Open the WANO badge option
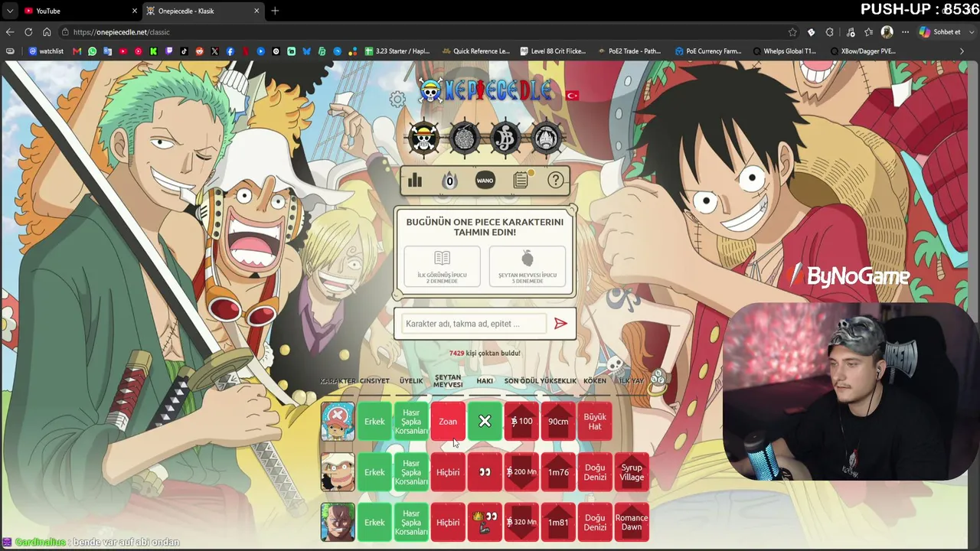Screen dimensions: 980x551 click(485, 180)
